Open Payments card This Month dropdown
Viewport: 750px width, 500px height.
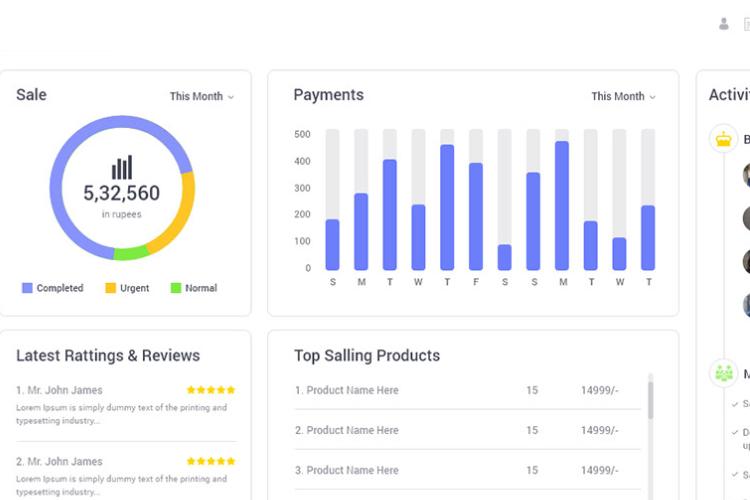(x=623, y=96)
